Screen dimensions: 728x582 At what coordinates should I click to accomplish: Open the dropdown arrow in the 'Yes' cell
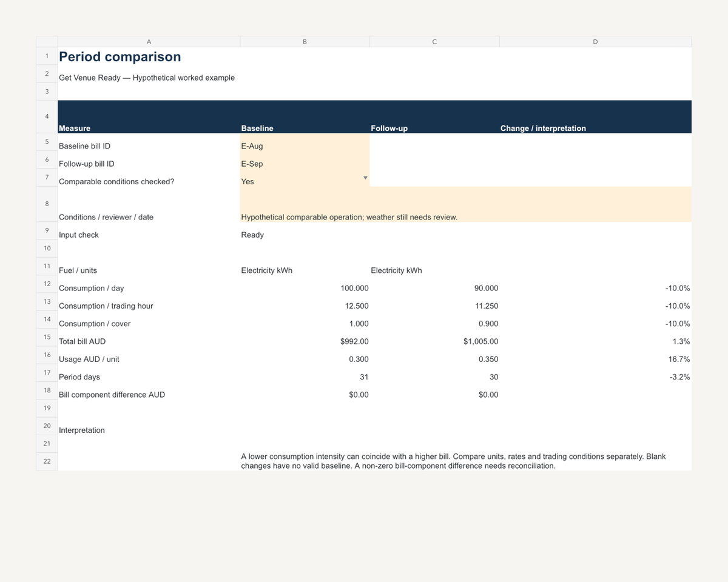(365, 178)
